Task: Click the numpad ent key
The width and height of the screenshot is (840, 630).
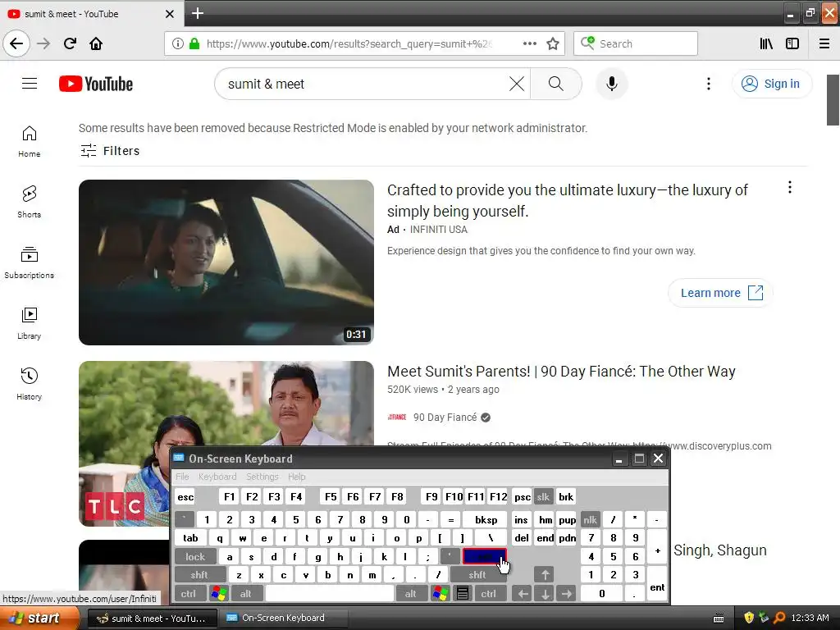Action: point(657,583)
